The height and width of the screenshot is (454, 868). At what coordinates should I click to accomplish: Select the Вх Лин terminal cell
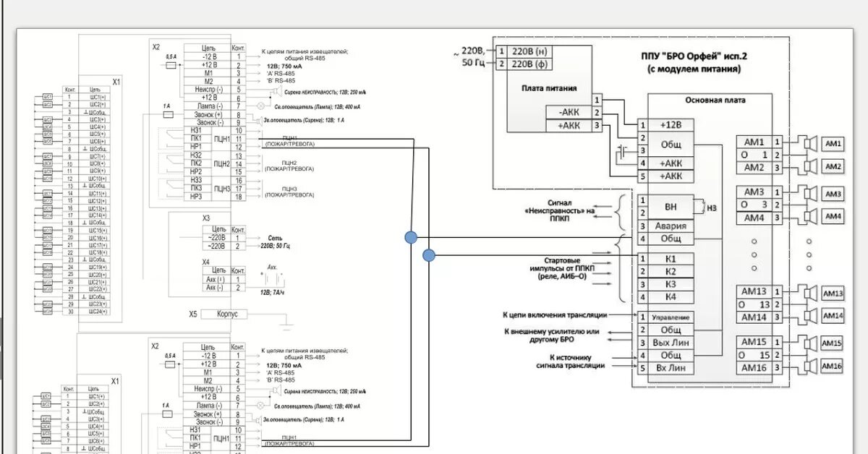click(x=671, y=368)
